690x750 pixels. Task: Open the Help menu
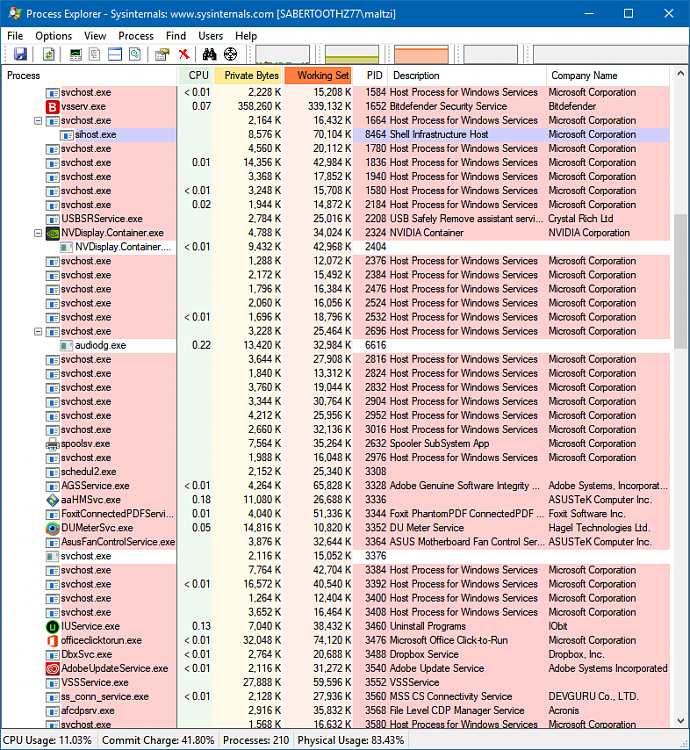246,36
